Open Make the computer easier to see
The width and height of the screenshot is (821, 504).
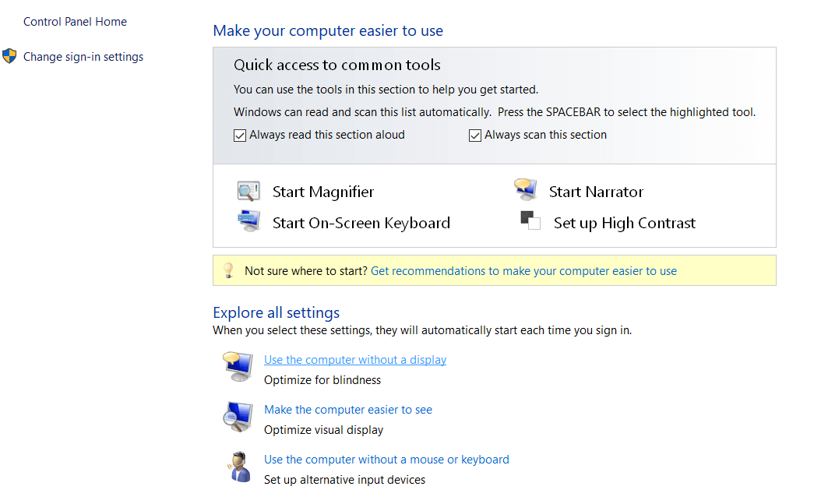click(x=348, y=410)
